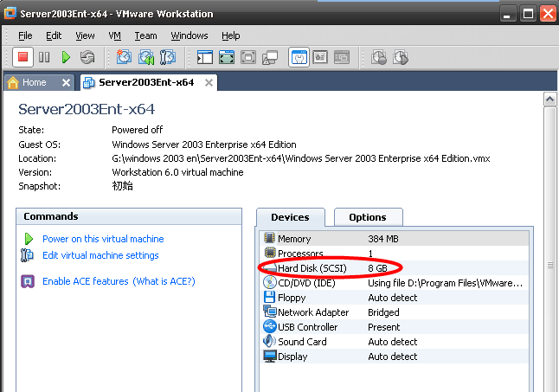Viewport: 559px width, 392px height.
Task: Open the File menu
Action: [25, 35]
